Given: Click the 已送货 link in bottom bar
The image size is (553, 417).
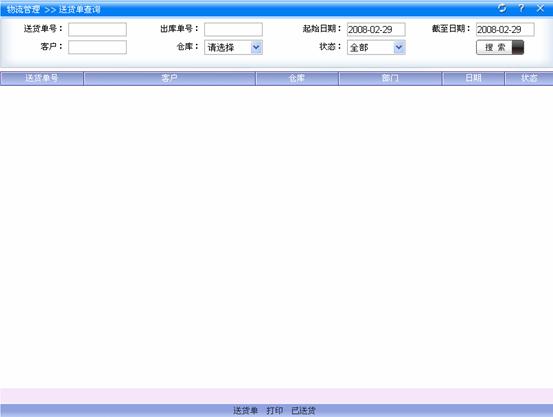Looking at the screenshot, I should pyautogui.click(x=304, y=411).
